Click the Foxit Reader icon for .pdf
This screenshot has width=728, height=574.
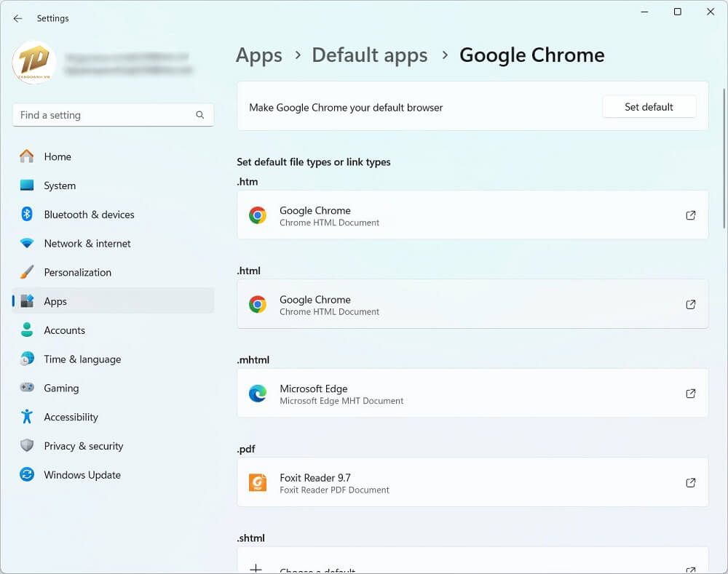(x=258, y=482)
